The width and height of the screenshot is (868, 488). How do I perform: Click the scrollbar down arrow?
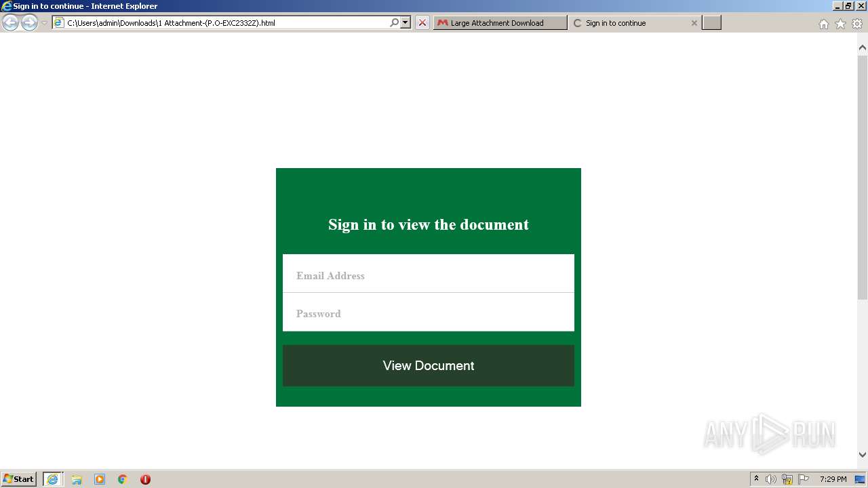click(863, 455)
